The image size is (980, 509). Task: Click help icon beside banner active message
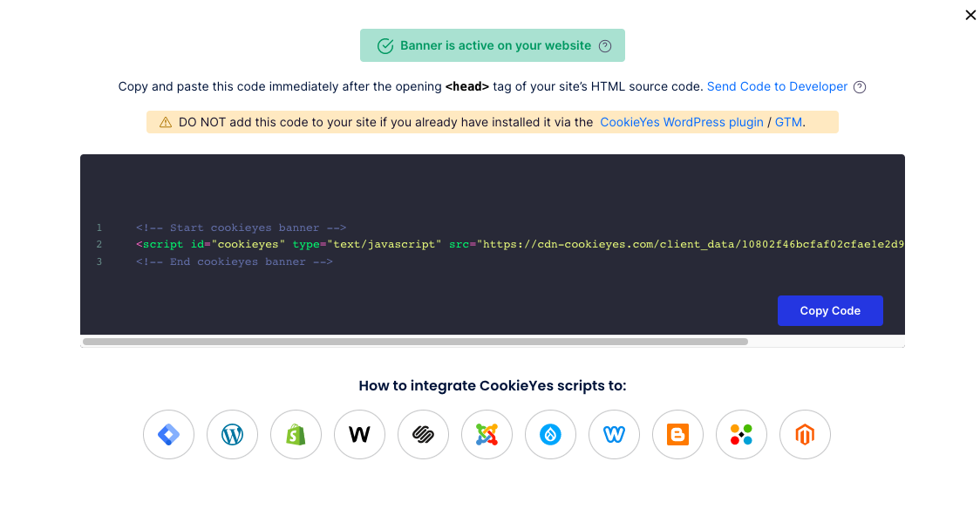(605, 46)
